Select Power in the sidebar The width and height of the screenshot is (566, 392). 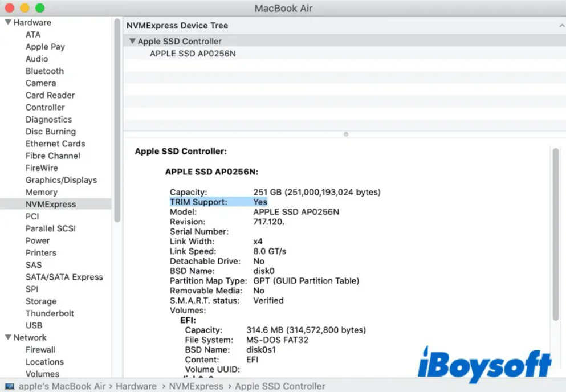pos(38,241)
